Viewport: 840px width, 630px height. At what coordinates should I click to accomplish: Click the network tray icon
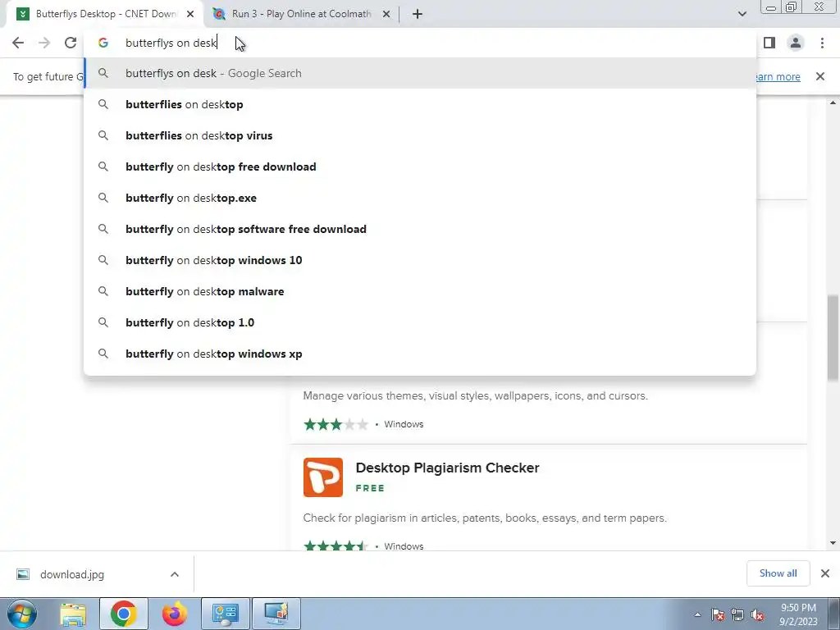737,615
